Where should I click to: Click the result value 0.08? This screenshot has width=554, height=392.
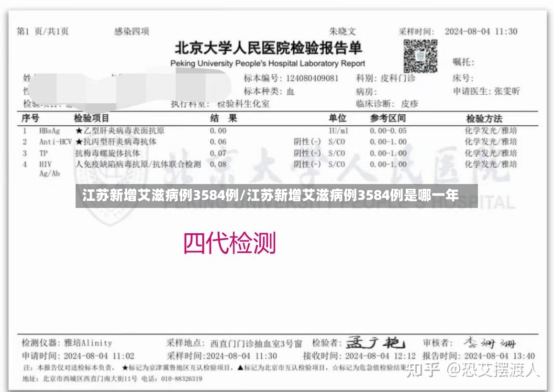(218, 164)
